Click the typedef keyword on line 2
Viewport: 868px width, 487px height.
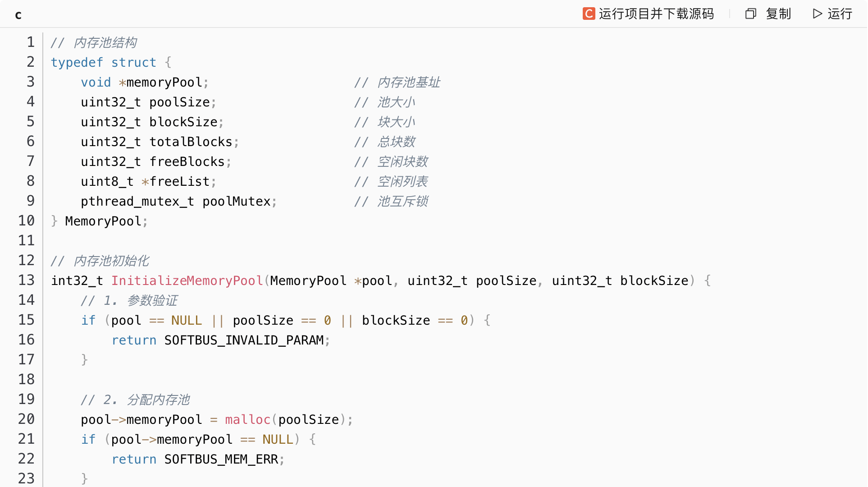click(77, 62)
